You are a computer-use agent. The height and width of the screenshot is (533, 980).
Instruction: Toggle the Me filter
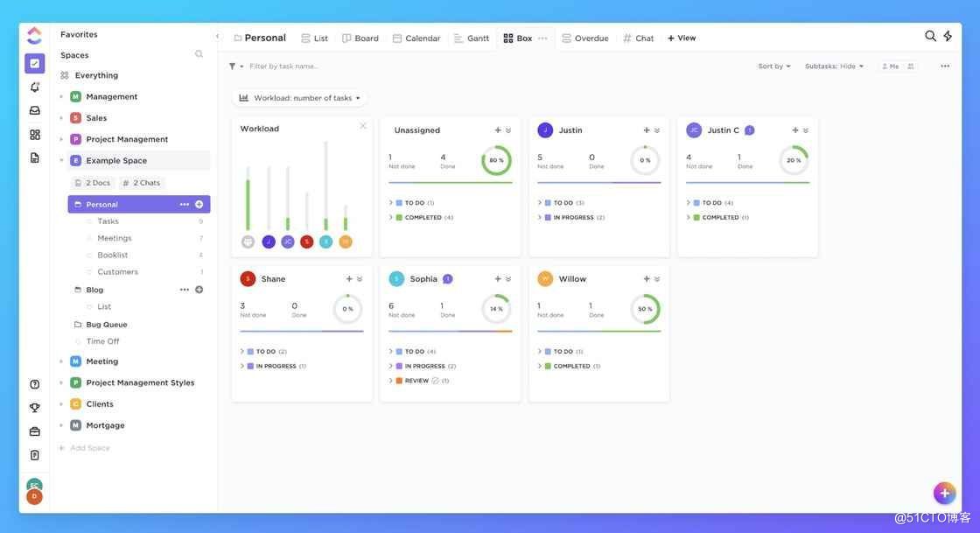tap(891, 67)
